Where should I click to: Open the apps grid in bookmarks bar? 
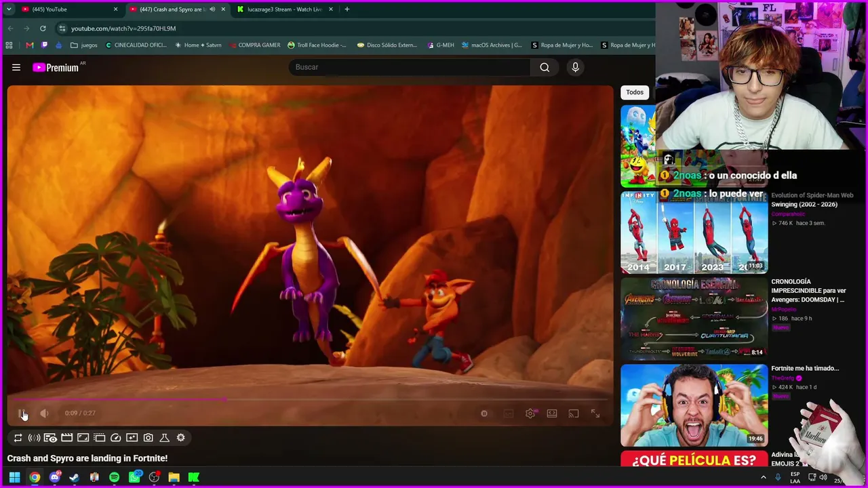pos(9,45)
